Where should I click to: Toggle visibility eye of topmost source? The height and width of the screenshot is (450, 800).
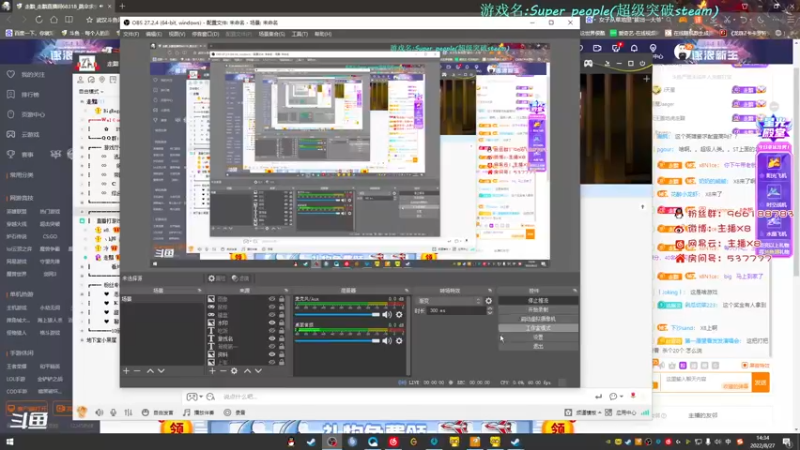pyautogui.click(x=272, y=299)
